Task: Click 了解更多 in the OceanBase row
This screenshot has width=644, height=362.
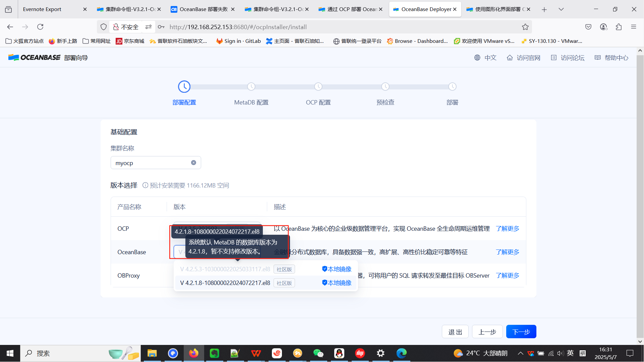Action: point(508,252)
